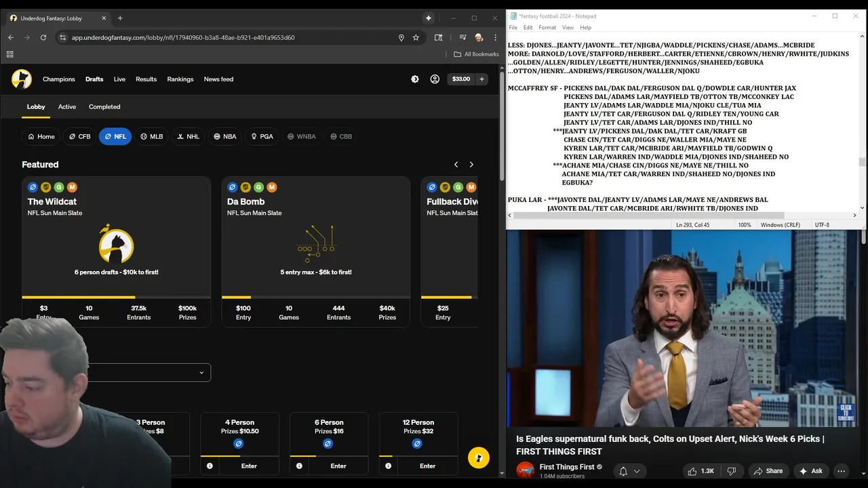The image size is (868, 488).
Task: Click the $33.00 balance
Action: tap(461, 79)
